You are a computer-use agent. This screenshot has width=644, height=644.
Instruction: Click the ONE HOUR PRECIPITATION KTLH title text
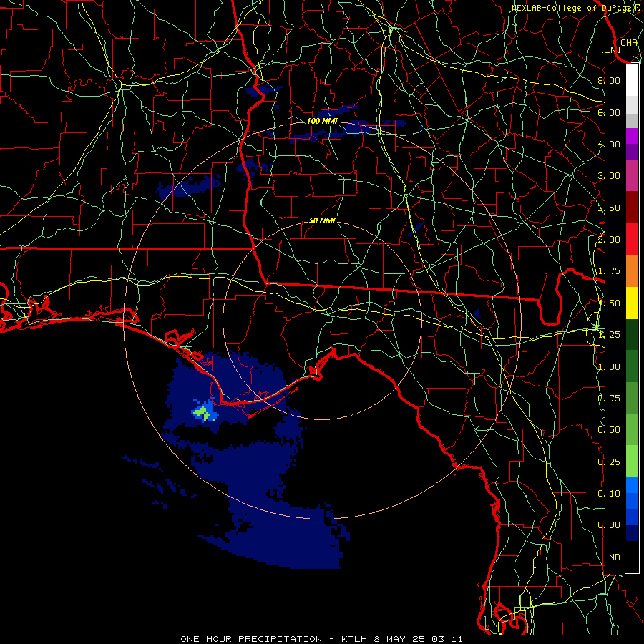[x=321, y=639]
